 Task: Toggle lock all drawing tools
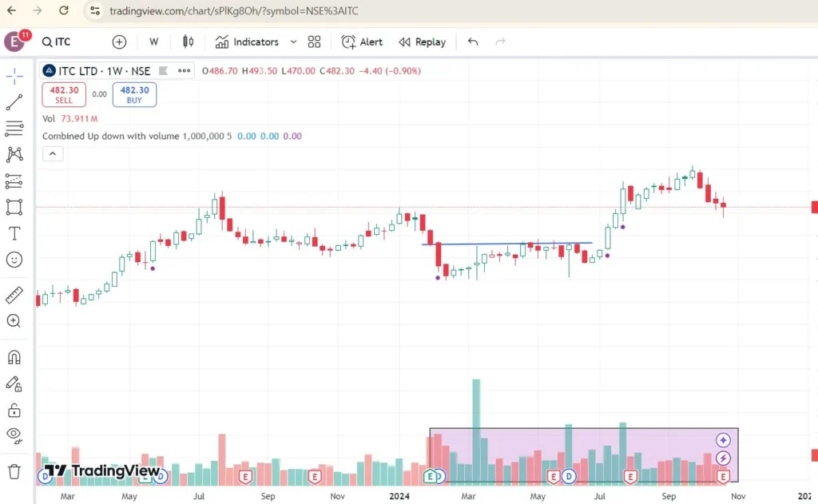(14, 411)
